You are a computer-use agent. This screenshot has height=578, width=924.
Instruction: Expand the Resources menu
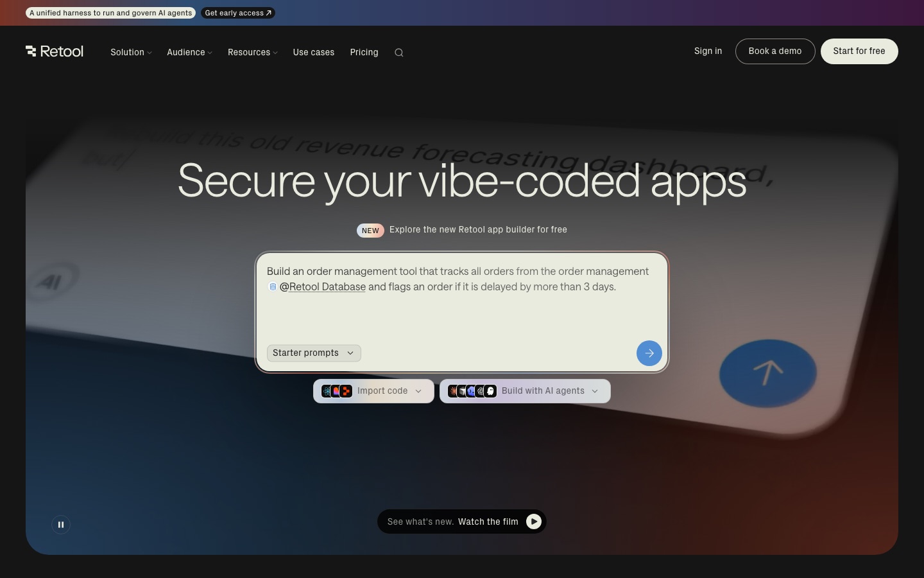pos(253,53)
